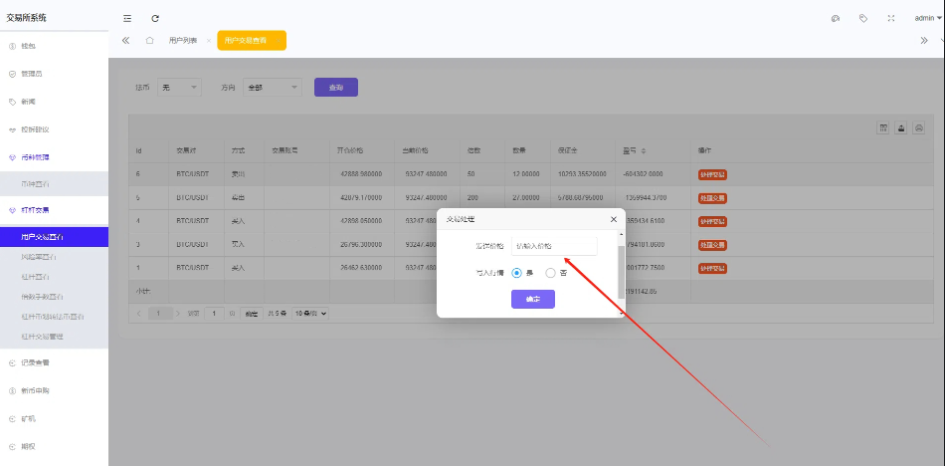Click the pagination 确定 button
The image size is (945, 466).
pos(251,313)
